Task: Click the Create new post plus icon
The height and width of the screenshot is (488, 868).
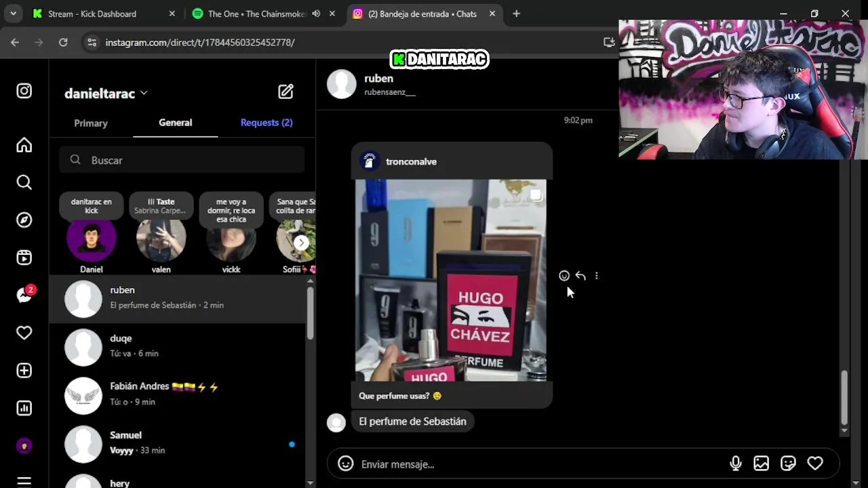Action: point(24,371)
